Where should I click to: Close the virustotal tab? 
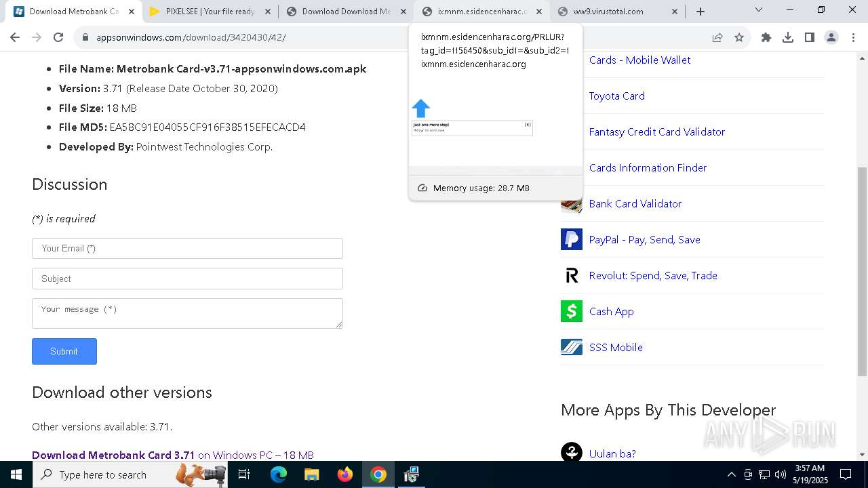click(675, 11)
